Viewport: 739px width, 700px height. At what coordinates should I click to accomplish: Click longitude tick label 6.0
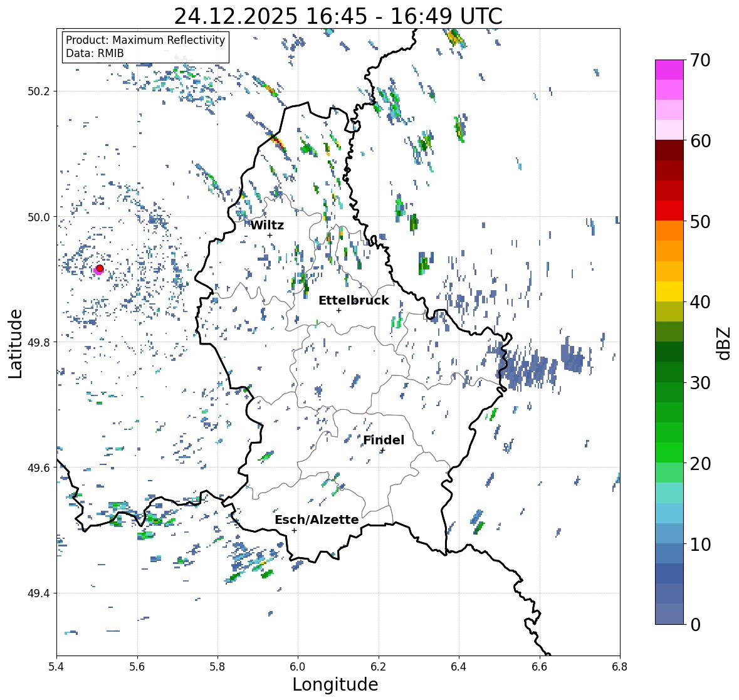298,667
